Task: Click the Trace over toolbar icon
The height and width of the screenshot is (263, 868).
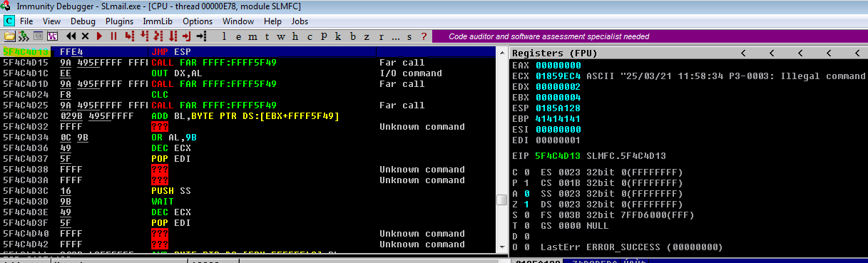Action: pyautogui.click(x=173, y=36)
